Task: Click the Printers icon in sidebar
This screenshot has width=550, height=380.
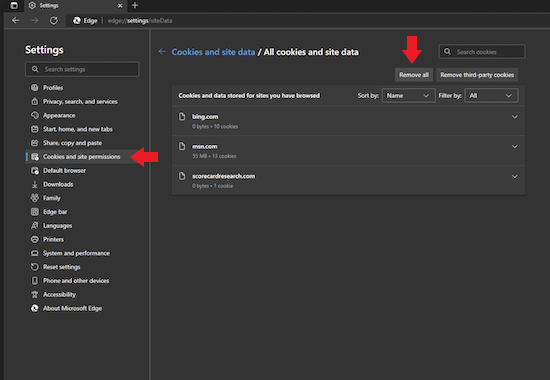Action: pyautogui.click(x=34, y=239)
